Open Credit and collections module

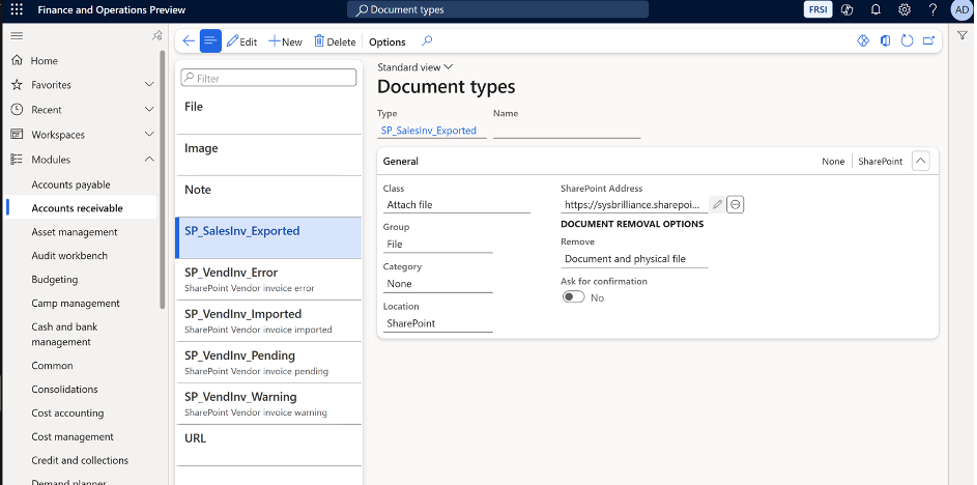[80, 460]
